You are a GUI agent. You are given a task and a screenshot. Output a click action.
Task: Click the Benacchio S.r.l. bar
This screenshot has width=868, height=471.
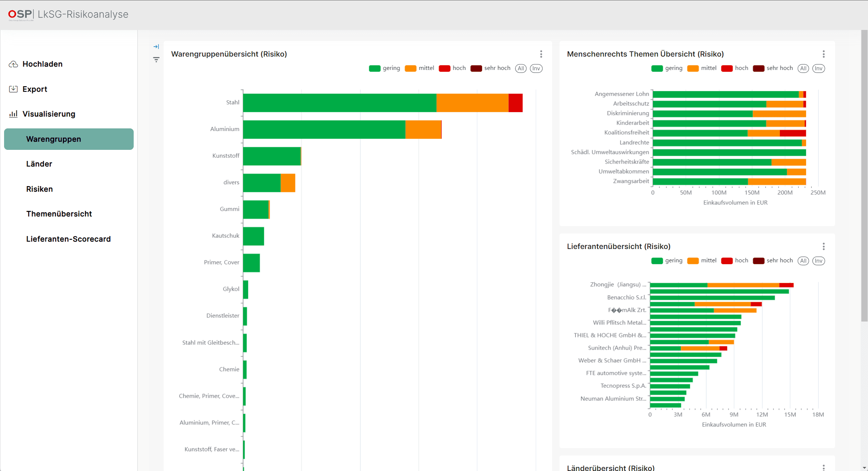point(712,297)
